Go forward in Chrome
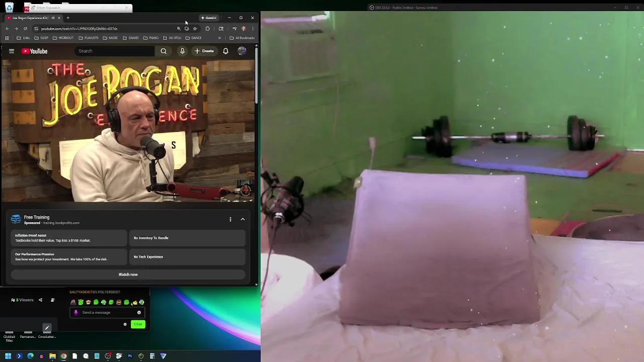Screen dimensions: 644x362 (x=16, y=29)
